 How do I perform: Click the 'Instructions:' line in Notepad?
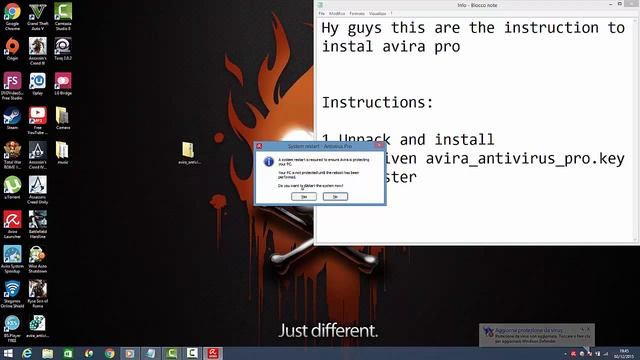377,102
